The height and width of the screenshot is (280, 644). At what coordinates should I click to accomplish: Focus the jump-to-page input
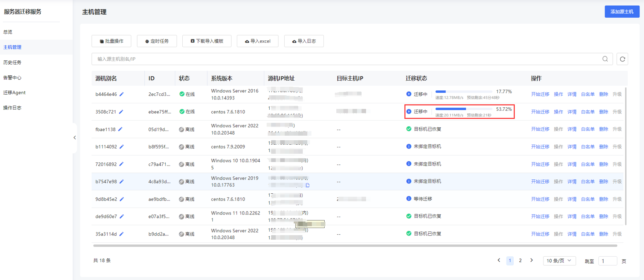tap(607, 261)
